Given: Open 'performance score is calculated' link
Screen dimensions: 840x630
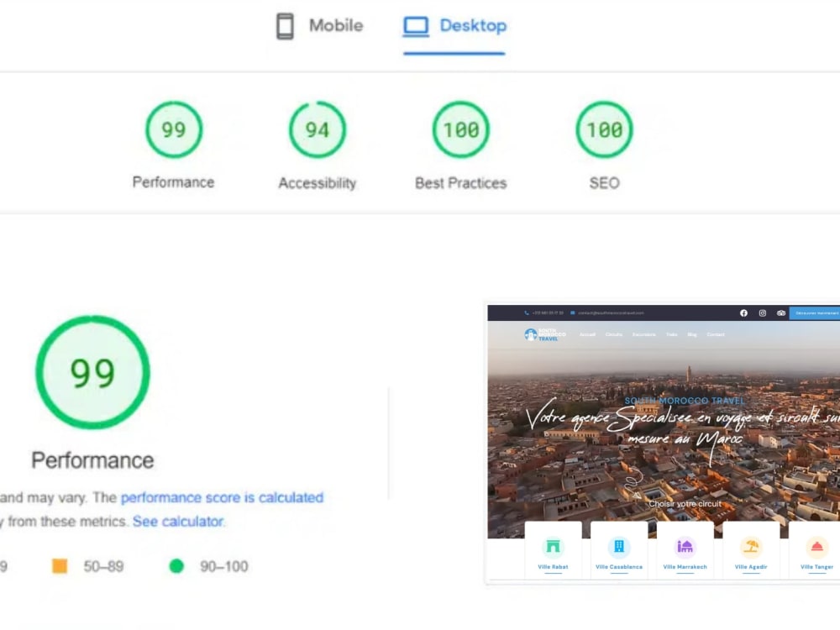Looking at the screenshot, I should point(222,497).
